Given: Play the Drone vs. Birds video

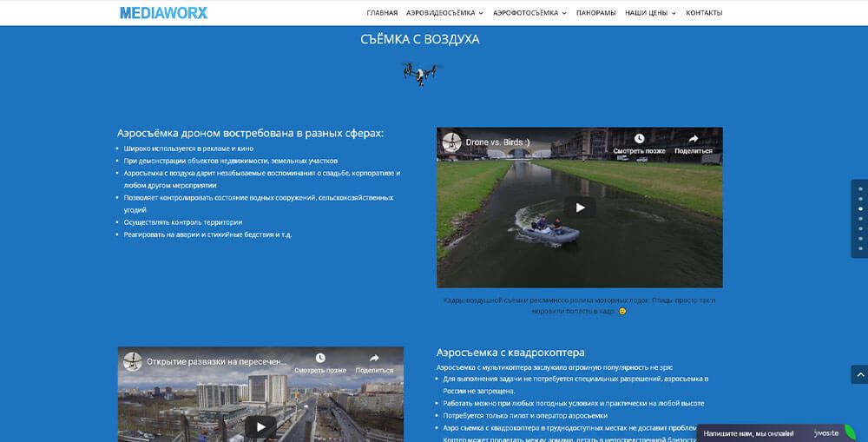Looking at the screenshot, I should pyautogui.click(x=580, y=208).
